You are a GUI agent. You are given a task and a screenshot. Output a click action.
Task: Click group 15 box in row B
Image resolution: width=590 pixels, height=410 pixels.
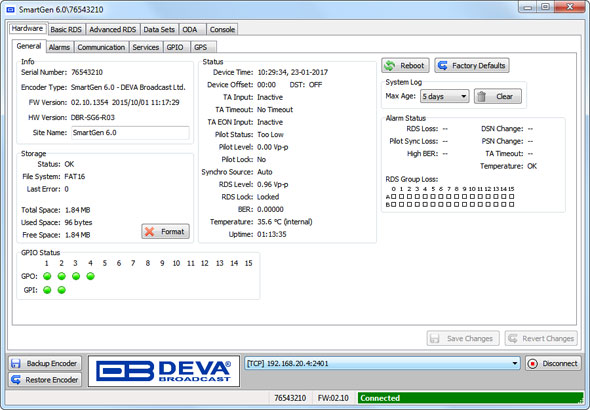[x=511, y=205]
